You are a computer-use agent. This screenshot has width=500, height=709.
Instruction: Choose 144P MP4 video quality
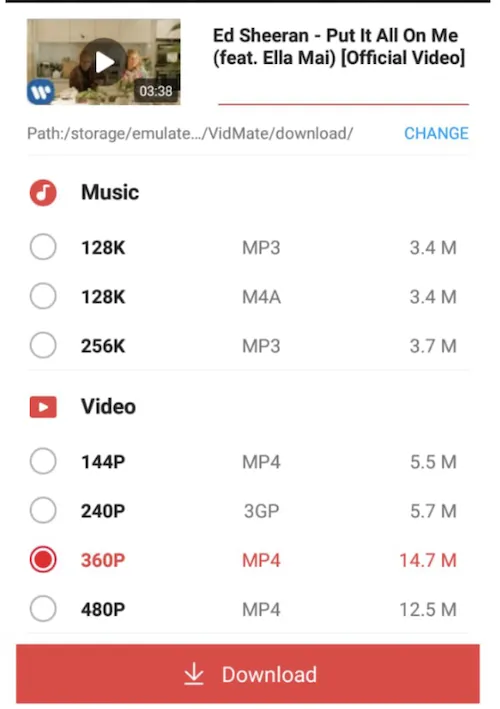[43, 461]
